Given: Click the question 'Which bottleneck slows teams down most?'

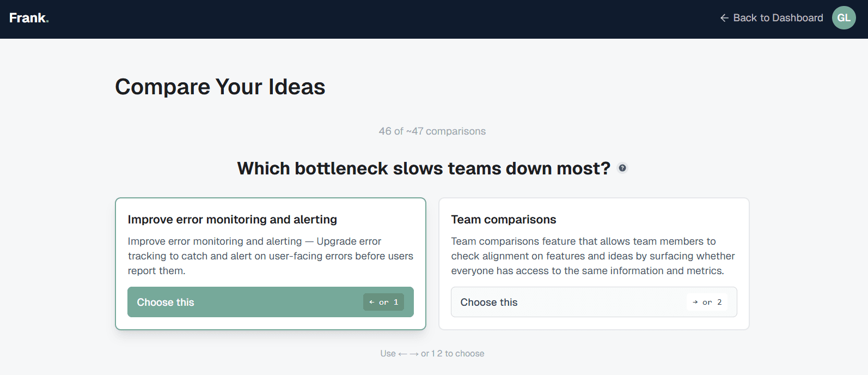Looking at the screenshot, I should 424,168.
